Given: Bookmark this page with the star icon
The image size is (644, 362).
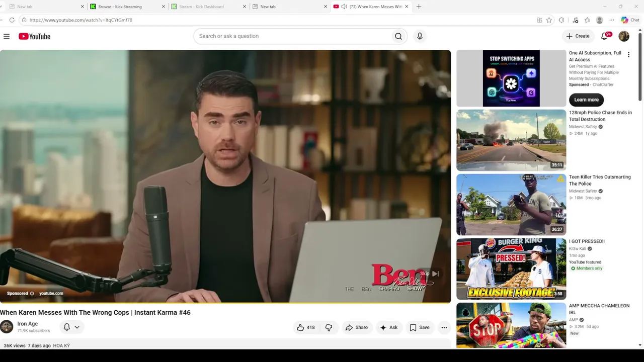Looking at the screenshot, I should (x=549, y=20).
